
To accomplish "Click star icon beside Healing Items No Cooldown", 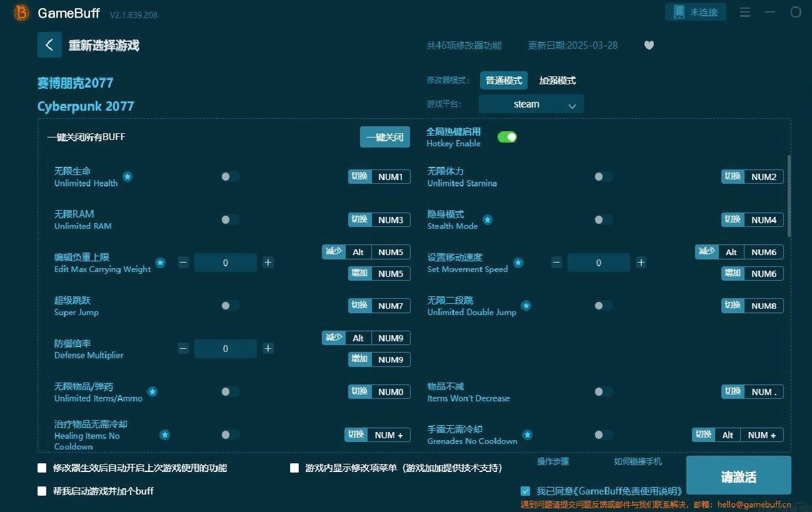I will (x=164, y=434).
